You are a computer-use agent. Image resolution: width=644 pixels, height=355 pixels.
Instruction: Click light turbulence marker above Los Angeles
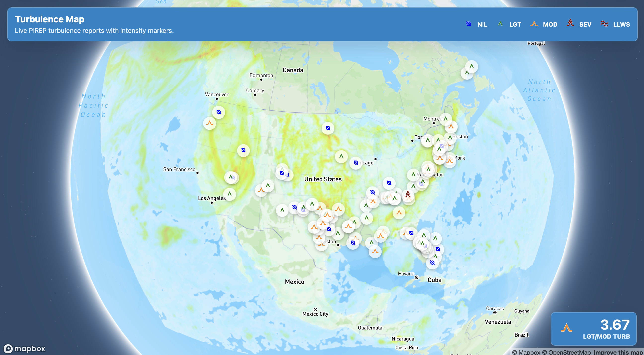tap(230, 194)
